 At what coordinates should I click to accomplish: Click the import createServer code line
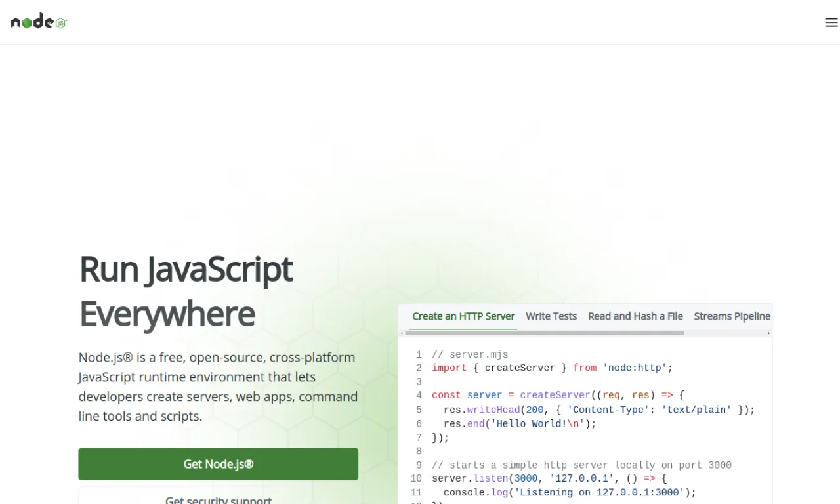coord(553,368)
